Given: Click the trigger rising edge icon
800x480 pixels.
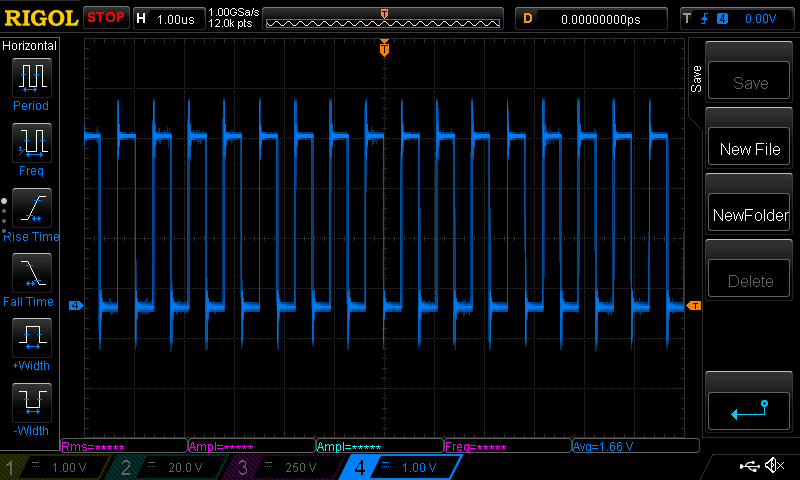Looking at the screenshot, I should point(705,19).
